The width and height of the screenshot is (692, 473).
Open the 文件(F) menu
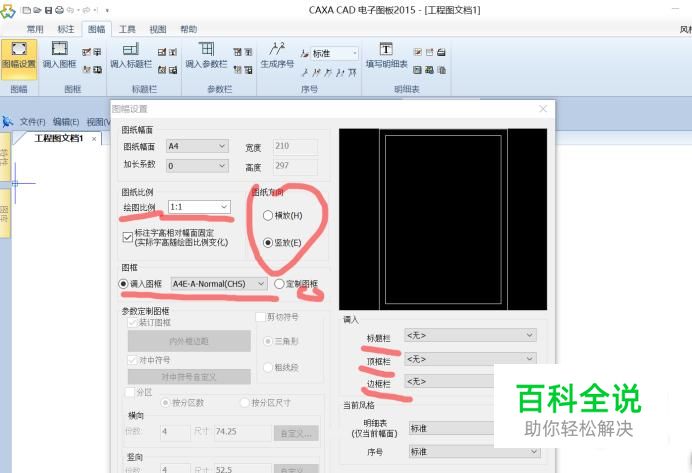click(x=33, y=122)
